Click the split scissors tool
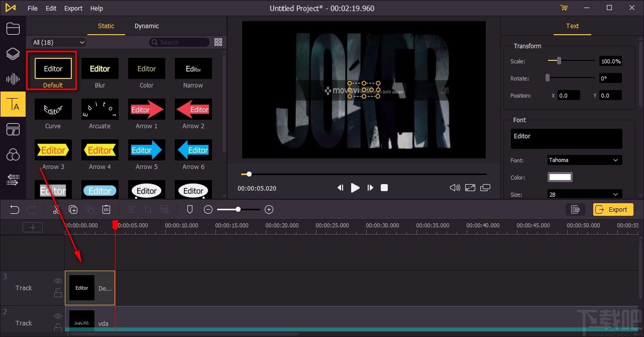Screen dimensions: 644x337 56,210
